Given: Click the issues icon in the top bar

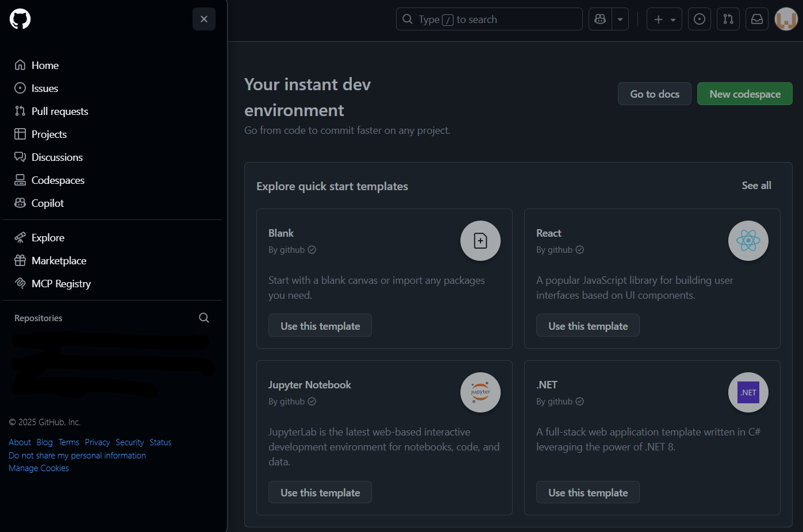Looking at the screenshot, I should tap(699, 19).
